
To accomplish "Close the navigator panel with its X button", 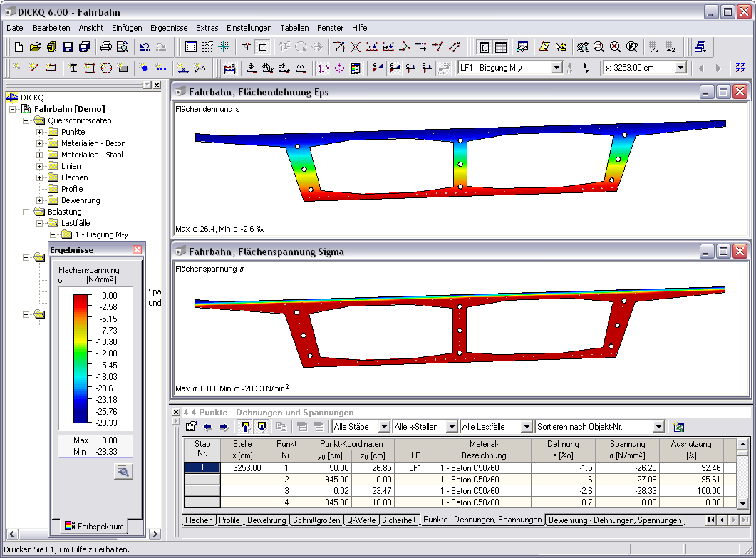I will click(157, 85).
